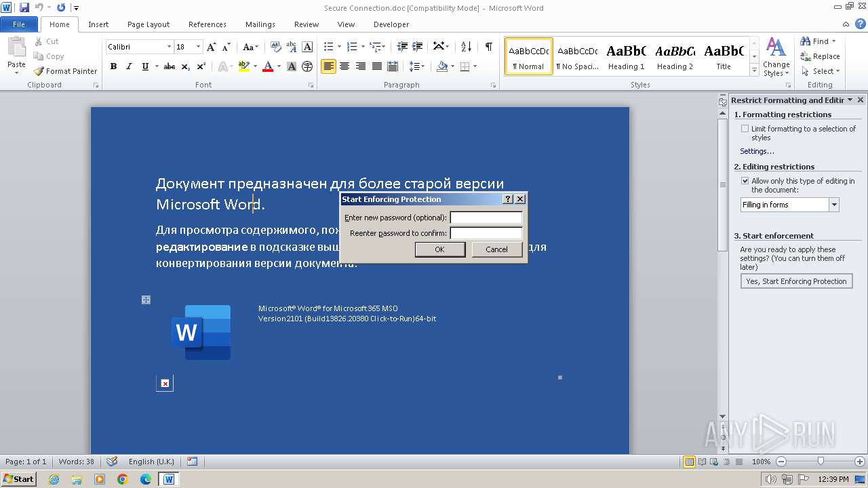Uncheck Allow only this type of editing

pyautogui.click(x=745, y=181)
